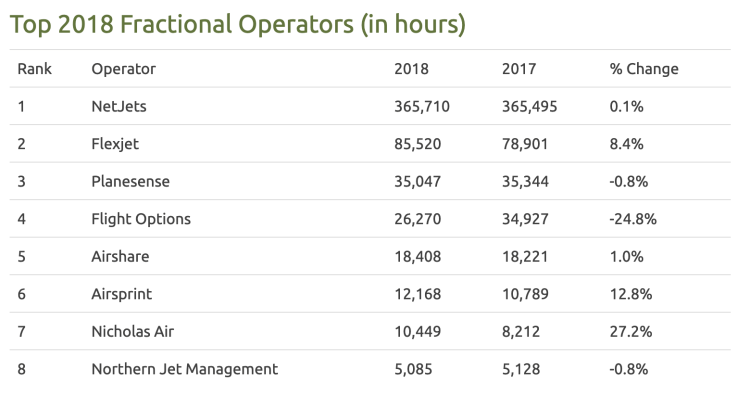Click the Operator column header

pos(123,69)
